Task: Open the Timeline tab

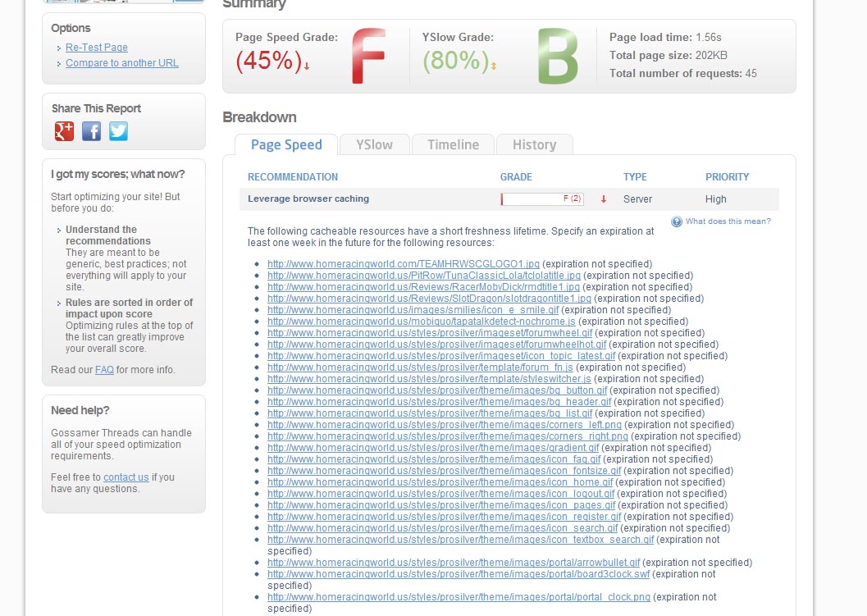Action: [x=453, y=145]
